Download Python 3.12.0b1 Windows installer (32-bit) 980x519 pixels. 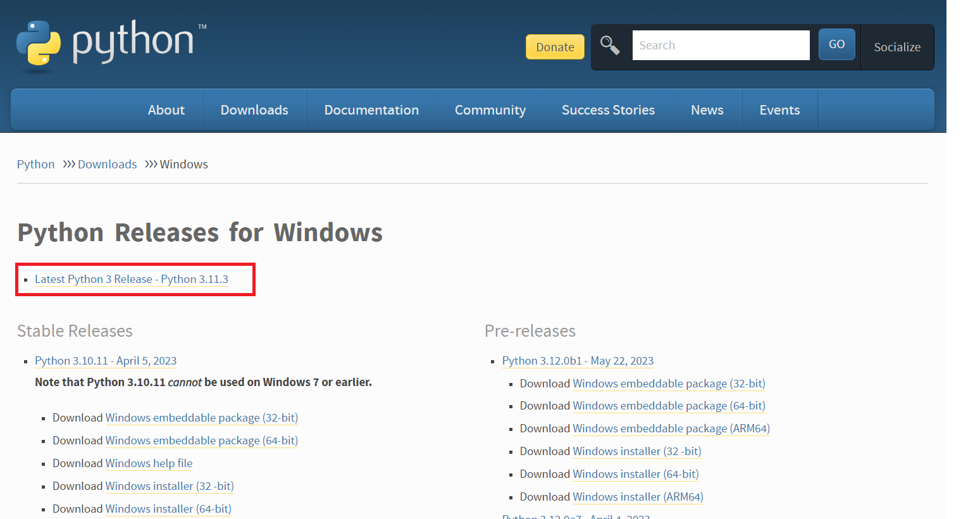(x=637, y=451)
